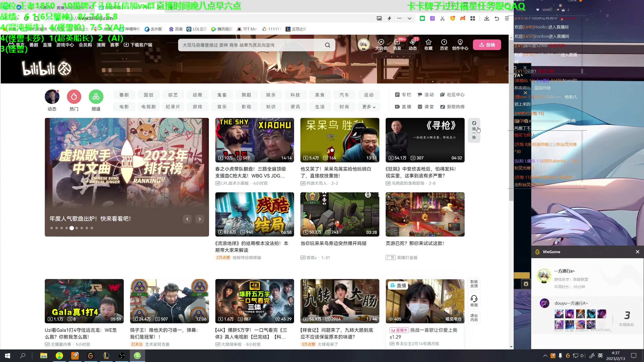Open LOL云顶 bookmark in bookmarks bar

[196, 29]
